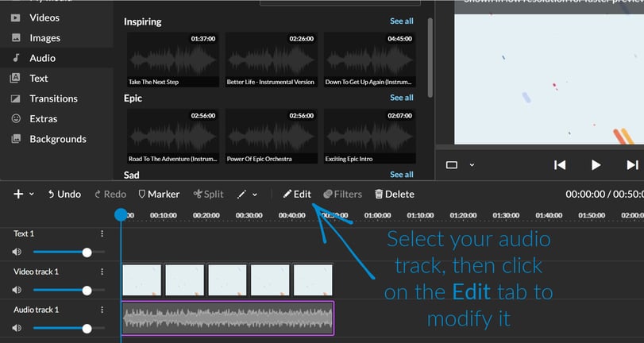Expand the add track dropdown chevron
Screen dimensions: 644x343
coord(32,195)
